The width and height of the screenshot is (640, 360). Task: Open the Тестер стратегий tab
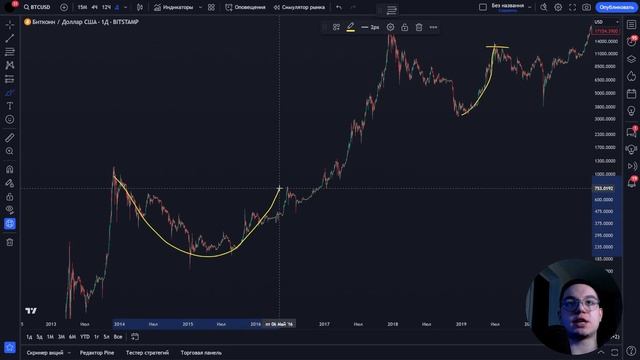[147, 353]
